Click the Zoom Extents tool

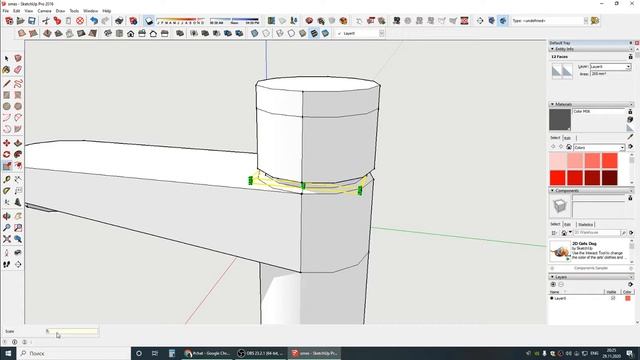point(7,239)
